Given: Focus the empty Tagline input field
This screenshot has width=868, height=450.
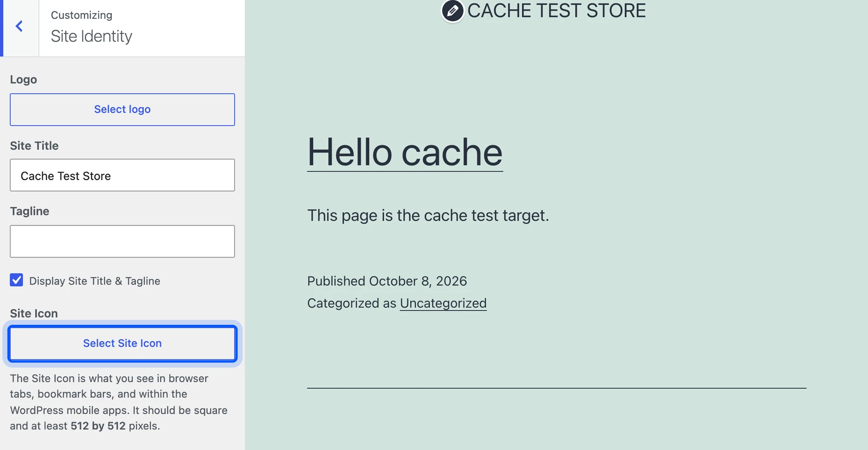Looking at the screenshot, I should [122, 241].
